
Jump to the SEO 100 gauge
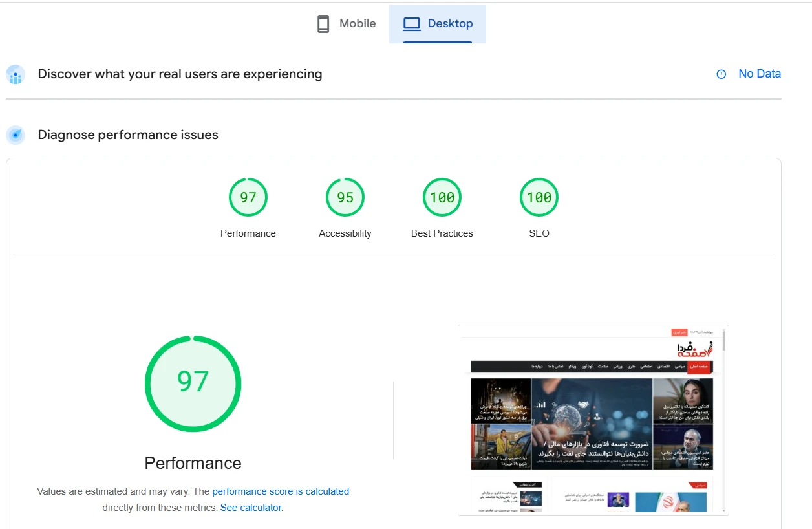click(x=539, y=197)
